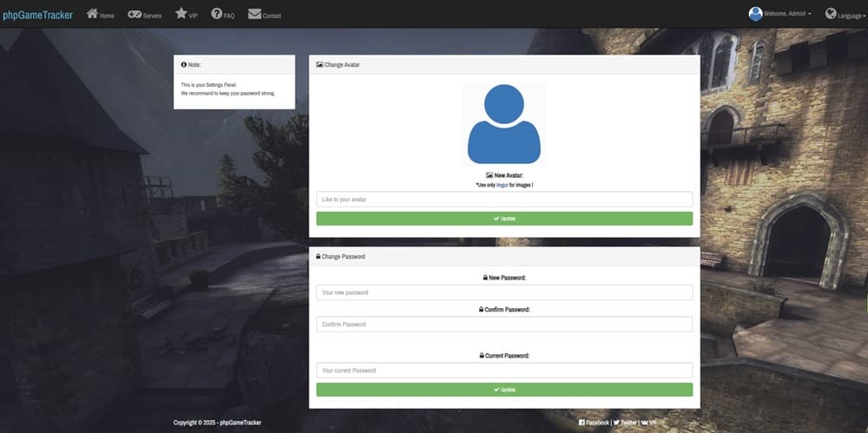Focus the Your new password field
Viewport: 868px width, 433px height.
point(504,292)
